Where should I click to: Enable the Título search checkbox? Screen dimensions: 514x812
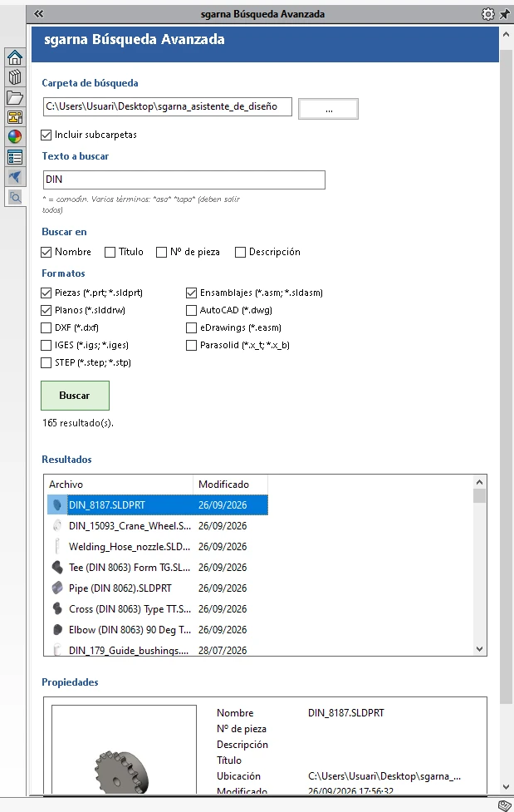click(110, 252)
